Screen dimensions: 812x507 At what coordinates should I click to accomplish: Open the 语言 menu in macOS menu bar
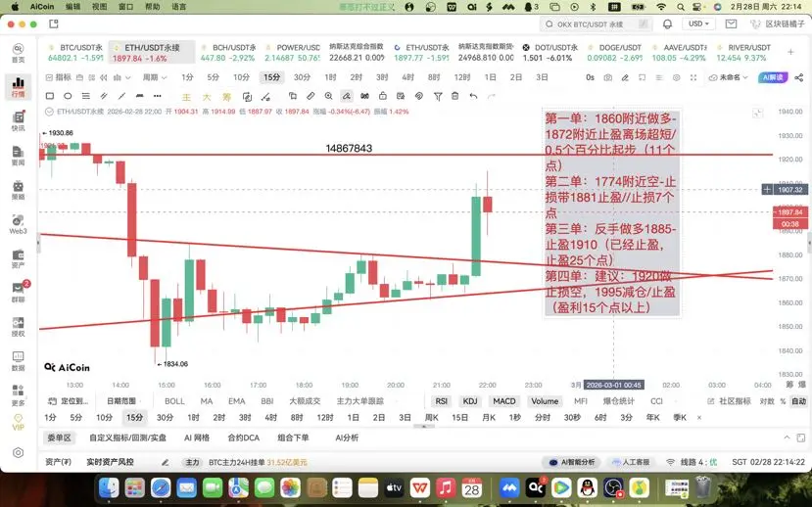pos(178,7)
